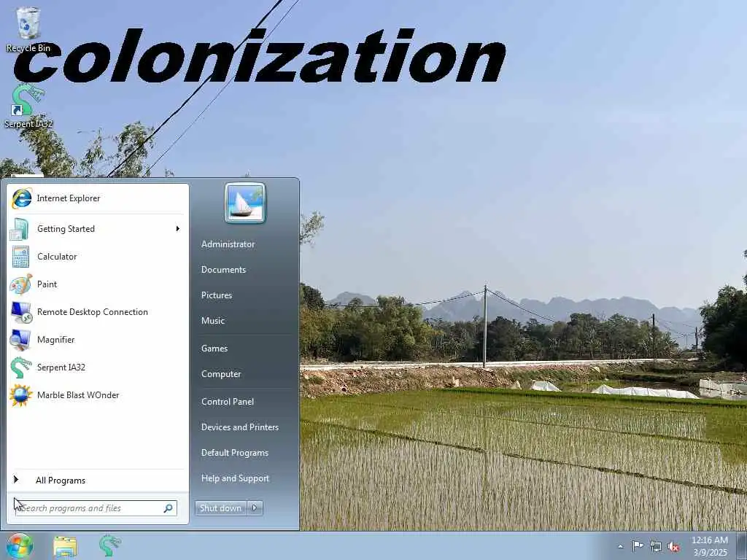Open Windows Explorer from the taskbar

tap(65, 546)
